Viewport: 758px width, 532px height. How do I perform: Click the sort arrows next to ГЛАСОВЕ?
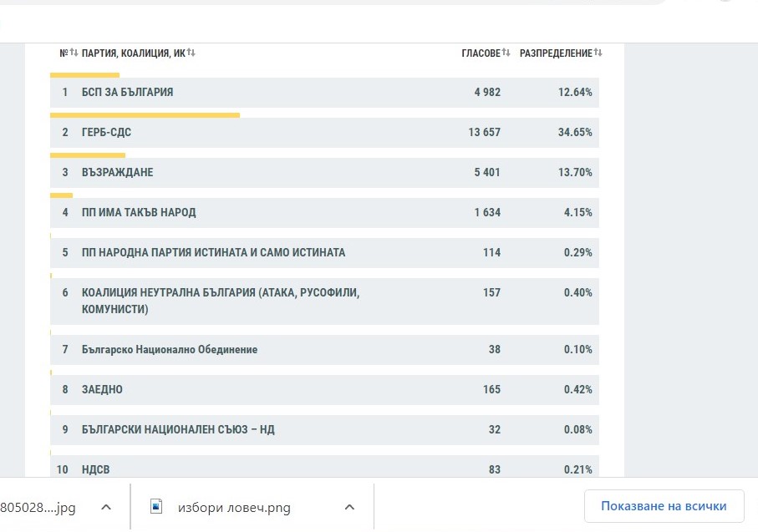pyautogui.click(x=506, y=53)
